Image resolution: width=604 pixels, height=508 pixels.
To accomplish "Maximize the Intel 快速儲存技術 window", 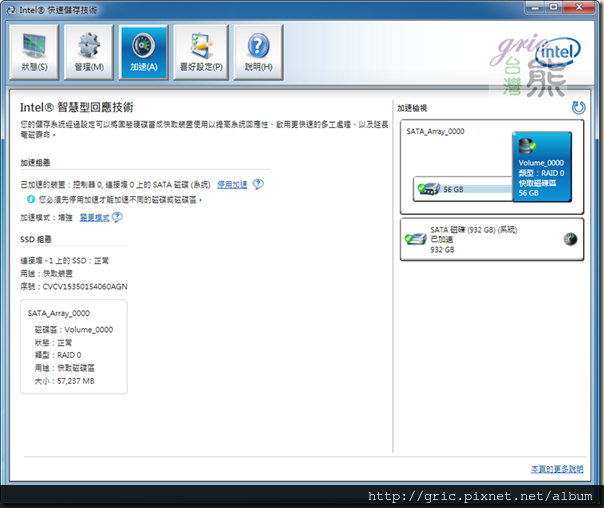I will 554,7.
